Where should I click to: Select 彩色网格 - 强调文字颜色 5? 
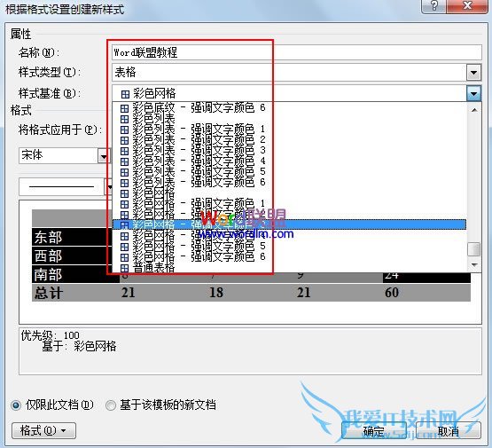289,246
